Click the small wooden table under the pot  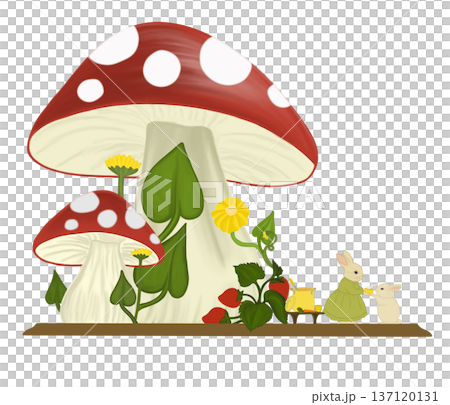(305, 316)
